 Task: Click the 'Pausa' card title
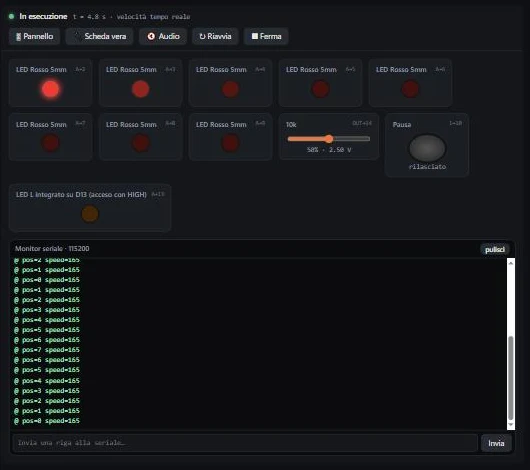click(402, 124)
